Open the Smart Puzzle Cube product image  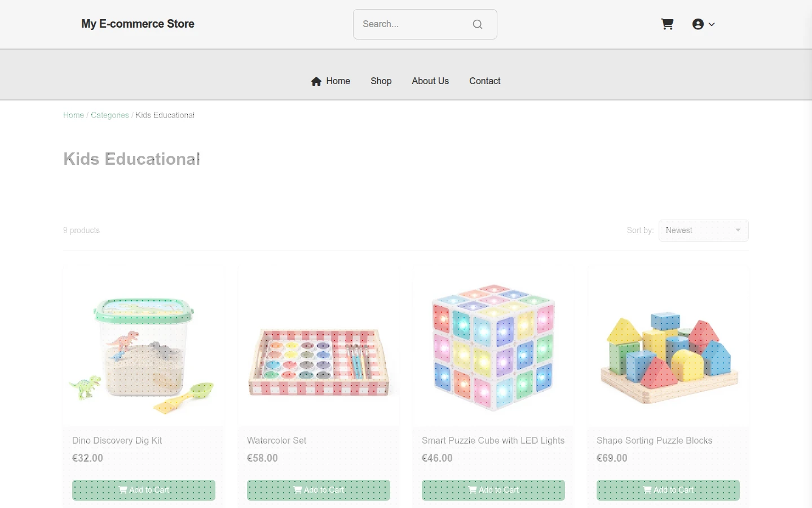[493, 346]
